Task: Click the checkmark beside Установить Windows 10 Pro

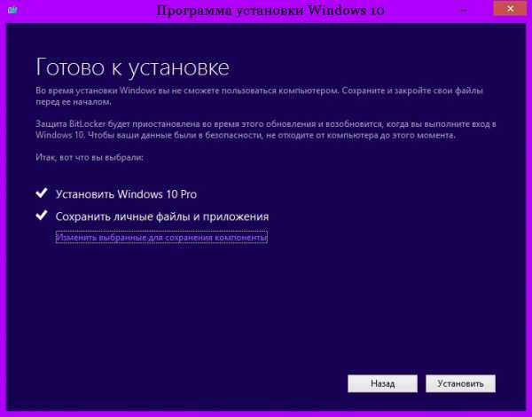Action: (x=42, y=193)
